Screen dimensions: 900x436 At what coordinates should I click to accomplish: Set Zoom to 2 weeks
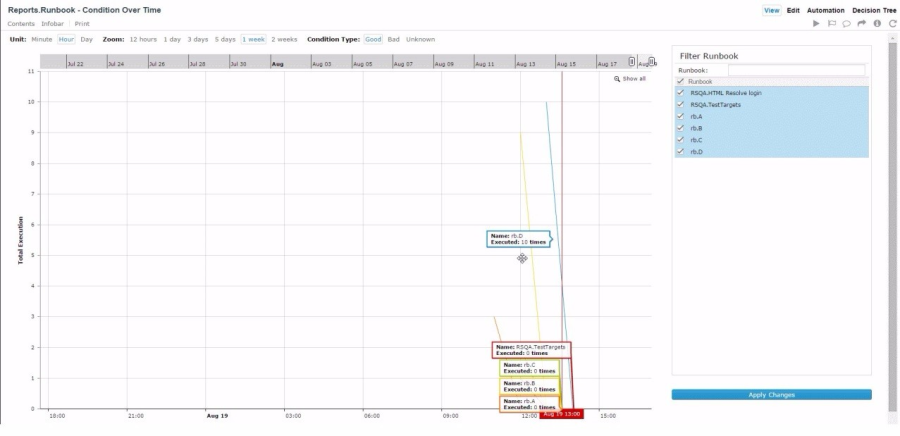tap(284, 39)
